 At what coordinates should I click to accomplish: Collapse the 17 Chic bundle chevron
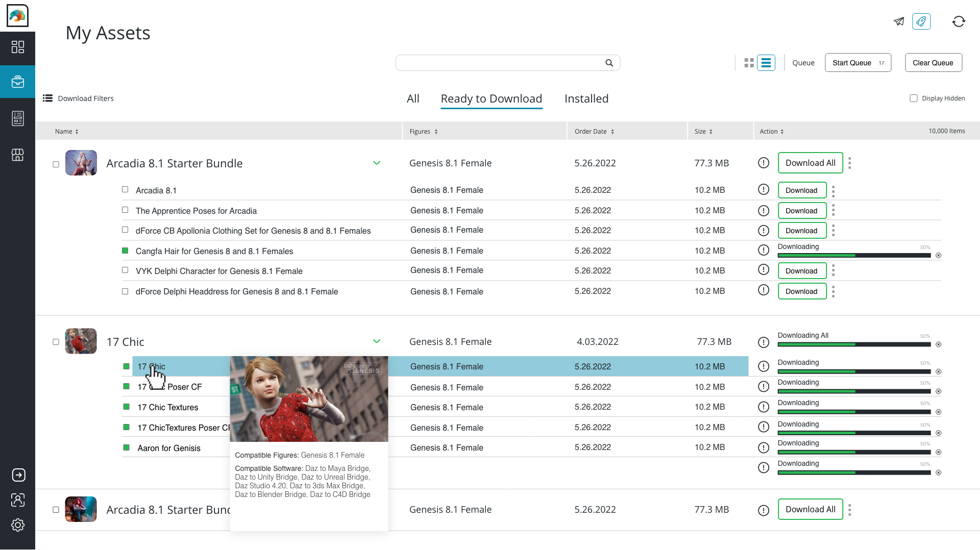click(377, 341)
